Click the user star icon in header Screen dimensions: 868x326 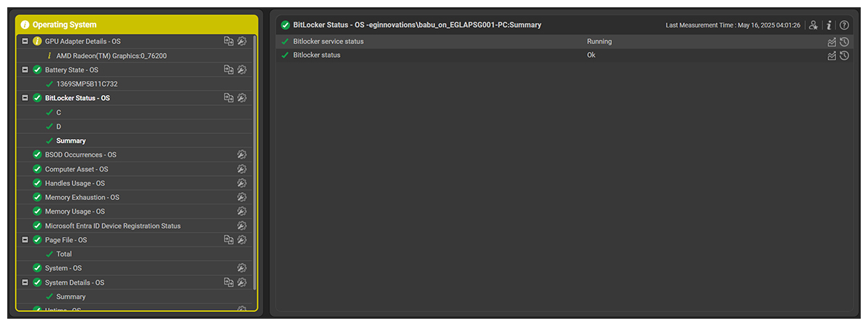(814, 25)
